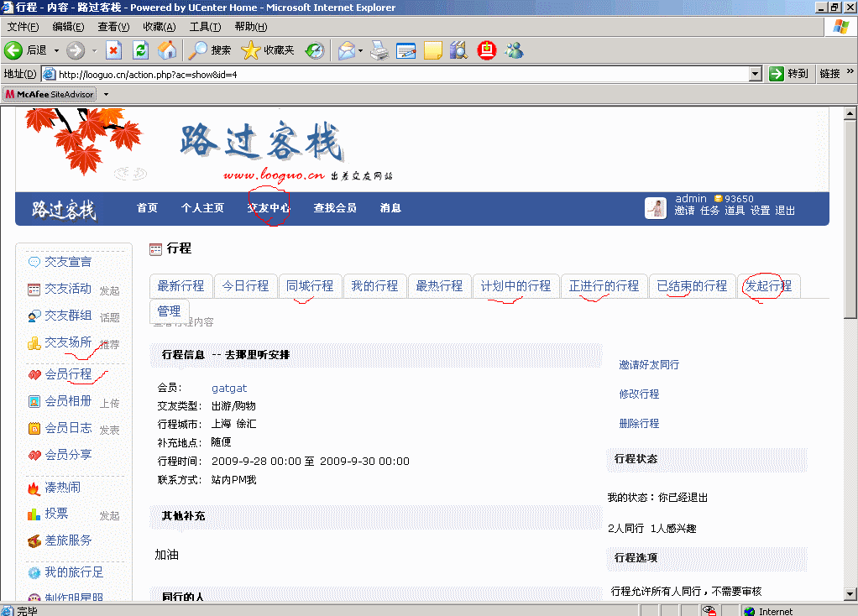Image resolution: width=858 pixels, height=616 pixels.
Task: Switch to the 最新行程 tab
Action: (x=180, y=286)
